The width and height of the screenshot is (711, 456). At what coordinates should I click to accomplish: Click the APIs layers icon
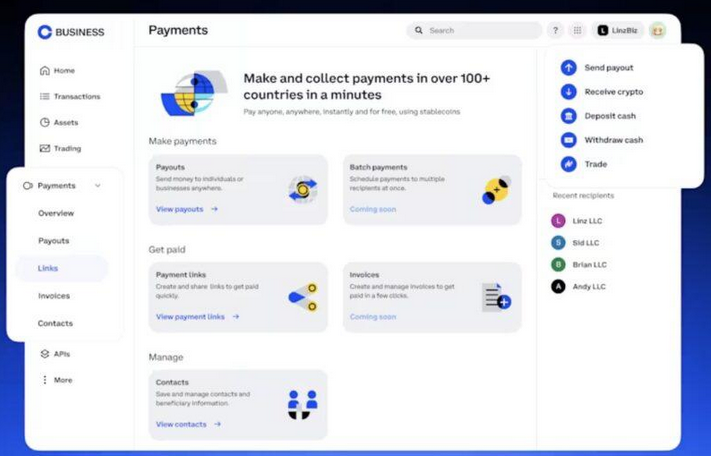(x=44, y=354)
